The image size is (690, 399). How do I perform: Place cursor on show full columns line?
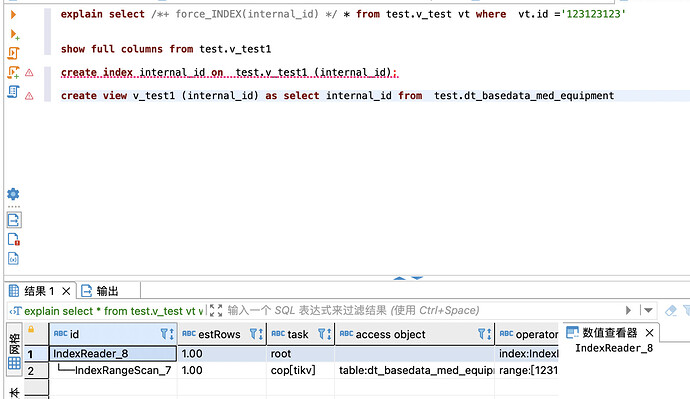165,49
